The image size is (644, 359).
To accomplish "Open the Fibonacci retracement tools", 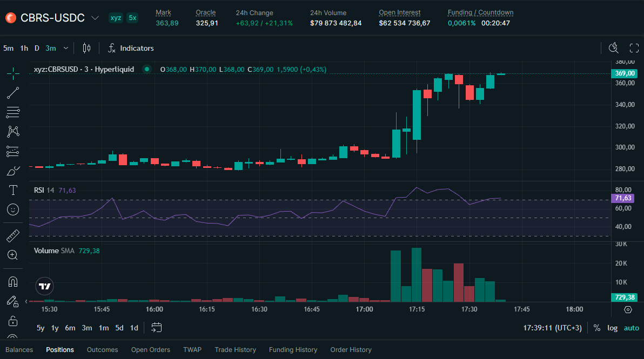I will coord(13,112).
